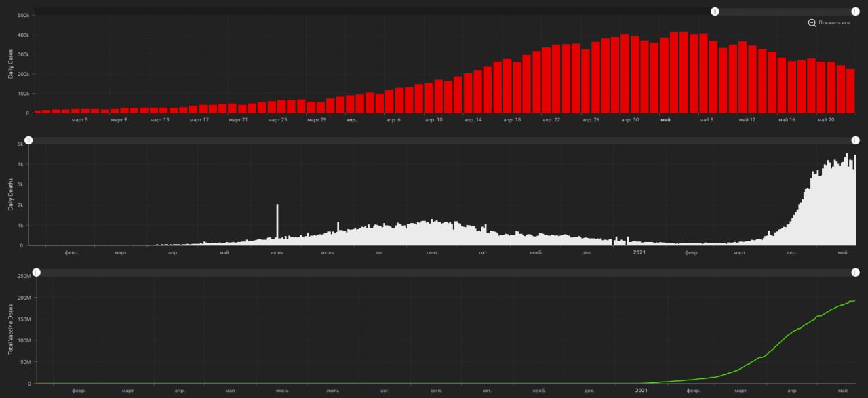Click the 'март 29' date label
Image resolution: width=868 pixels, height=398 pixels.
pyautogui.click(x=317, y=120)
